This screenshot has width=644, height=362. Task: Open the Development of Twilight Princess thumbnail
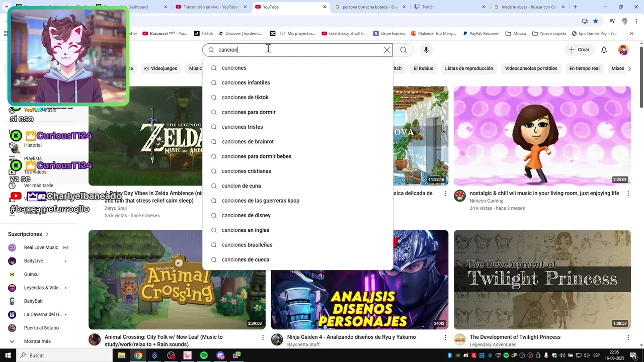(x=542, y=280)
